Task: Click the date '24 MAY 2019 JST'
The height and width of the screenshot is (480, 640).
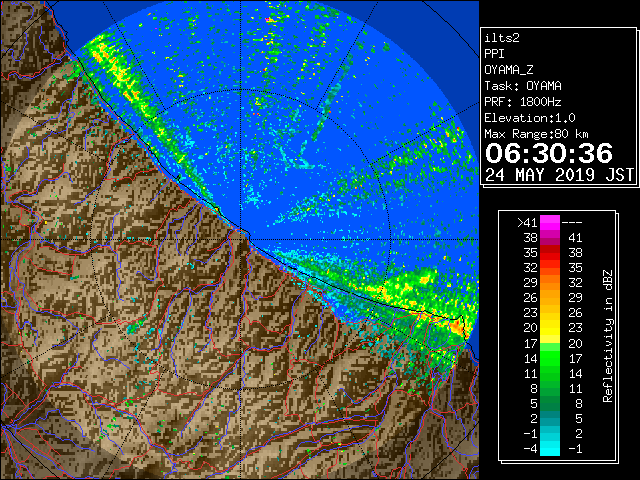Action: point(559,175)
